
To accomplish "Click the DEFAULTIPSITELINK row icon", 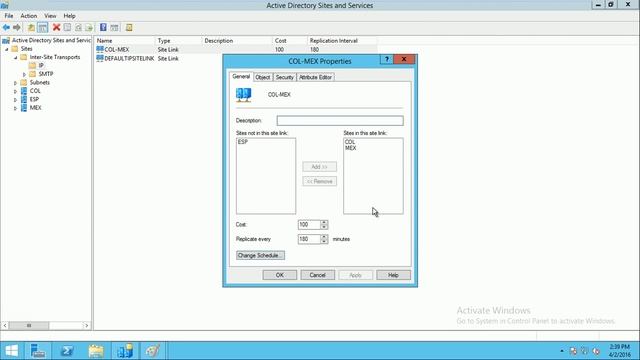I will (x=100, y=58).
